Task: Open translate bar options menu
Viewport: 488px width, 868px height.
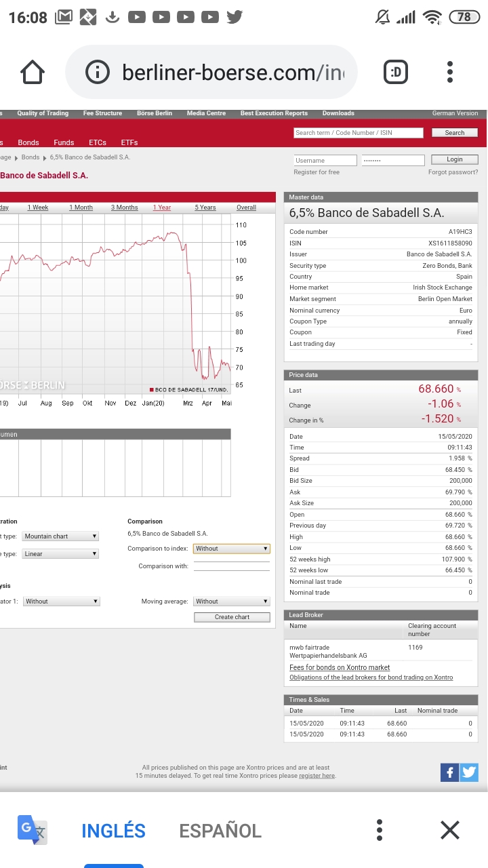Action: 380,830
